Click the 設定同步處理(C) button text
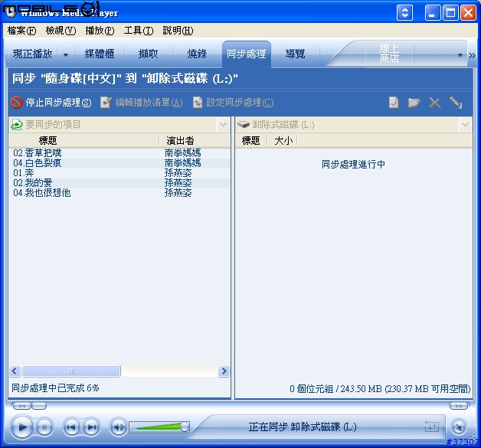 coord(240,103)
